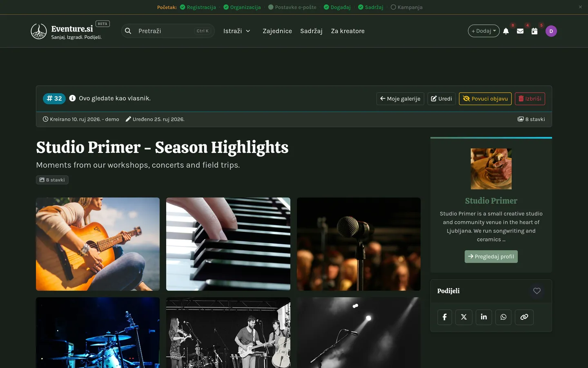Click Povuci objavu to unpublish
This screenshot has width=588, height=368.
[x=485, y=99]
